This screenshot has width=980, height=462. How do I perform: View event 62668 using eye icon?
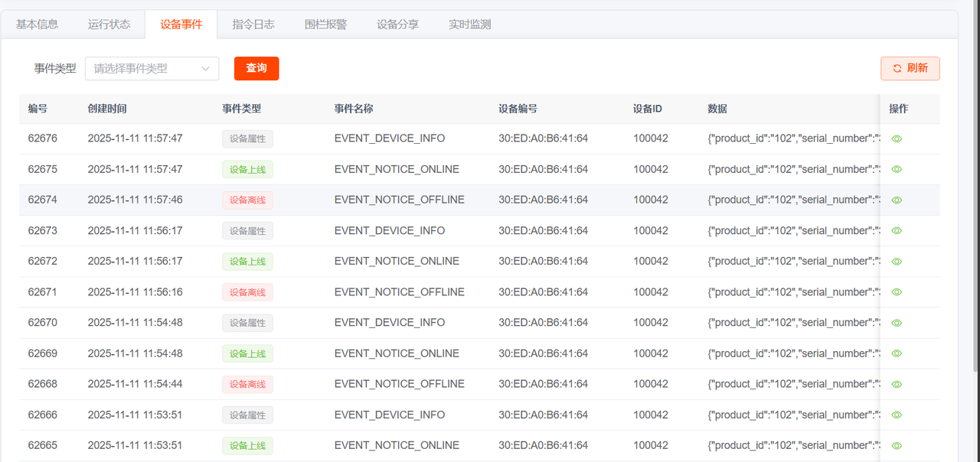[897, 384]
